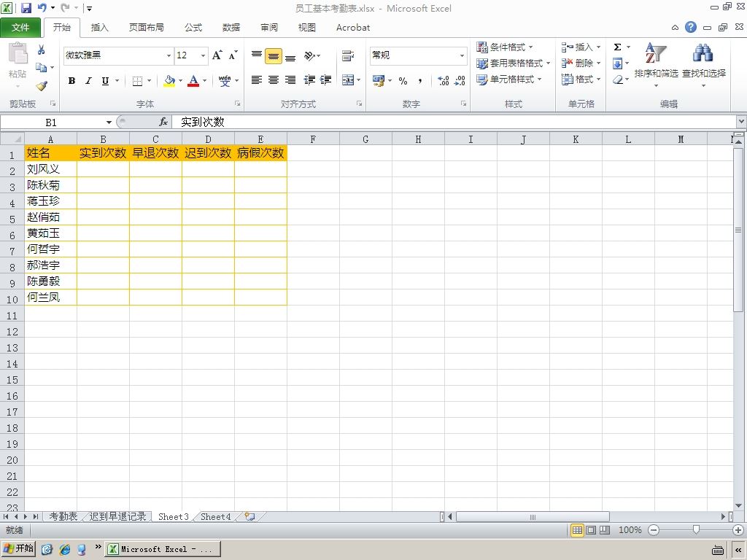This screenshot has height=560, width=747.
Task: Save the workbook with the floppy disk icon
Action: [26, 8]
